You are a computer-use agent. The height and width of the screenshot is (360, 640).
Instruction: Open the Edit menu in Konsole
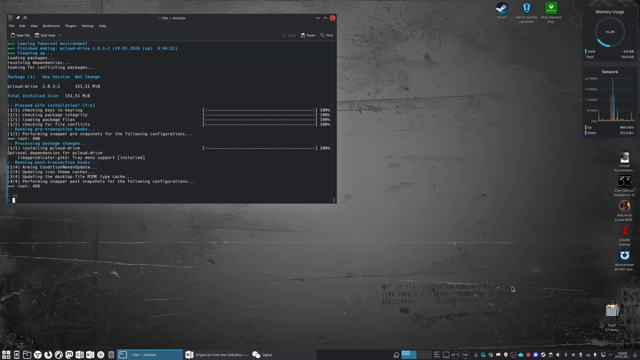click(x=22, y=26)
